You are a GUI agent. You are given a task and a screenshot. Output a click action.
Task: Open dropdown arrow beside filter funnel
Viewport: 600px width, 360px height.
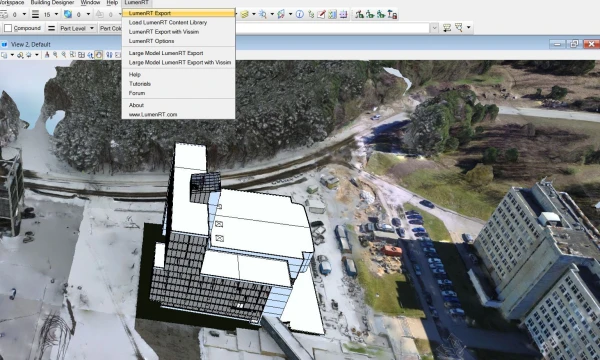pos(468,28)
